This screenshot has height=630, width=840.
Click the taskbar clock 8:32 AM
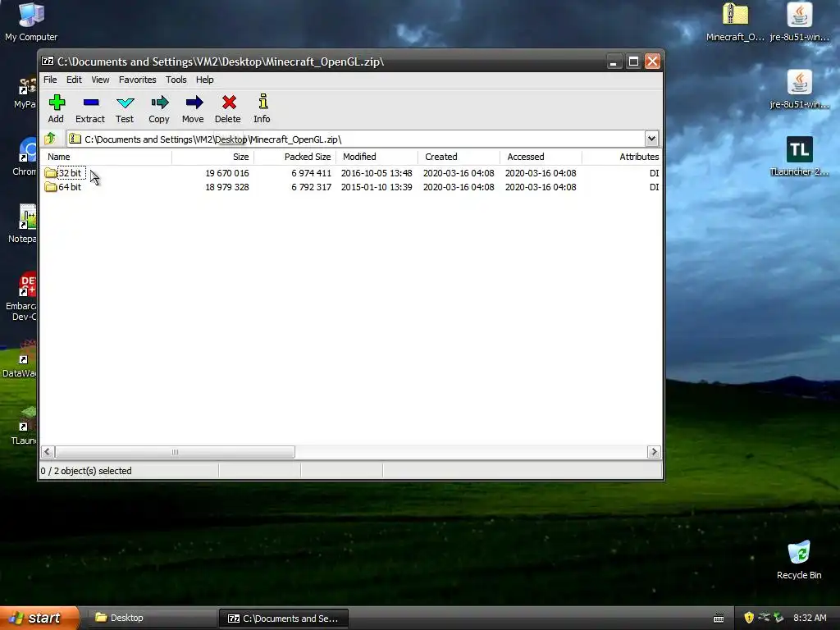point(810,618)
